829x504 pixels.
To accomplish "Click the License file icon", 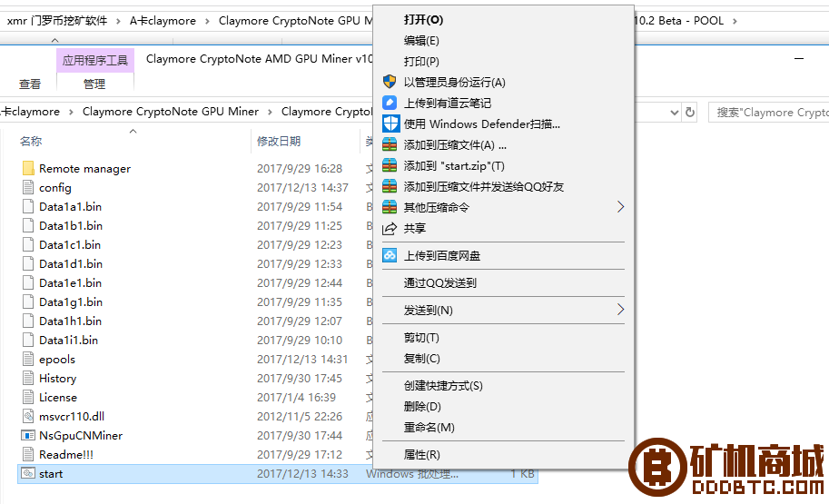I will click(28, 397).
